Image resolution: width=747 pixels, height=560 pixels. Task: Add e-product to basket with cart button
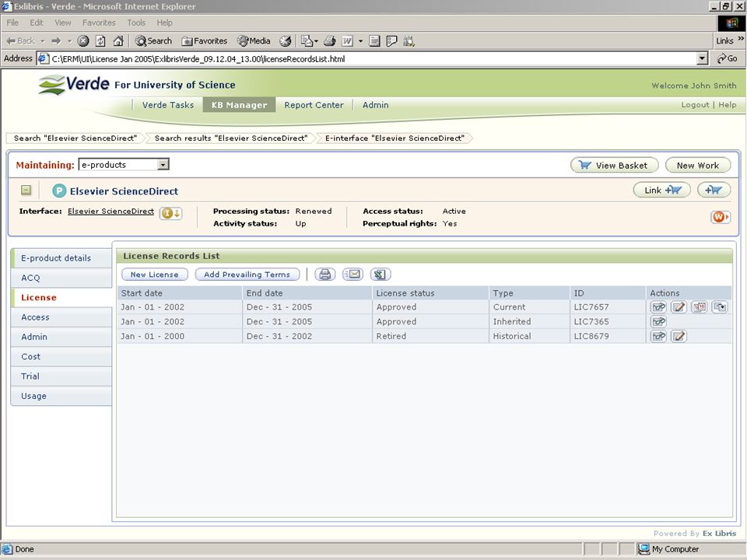[714, 190]
